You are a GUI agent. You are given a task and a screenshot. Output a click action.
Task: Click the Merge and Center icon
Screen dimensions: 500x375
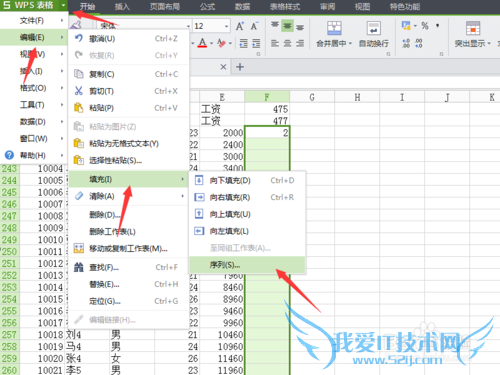(x=334, y=28)
